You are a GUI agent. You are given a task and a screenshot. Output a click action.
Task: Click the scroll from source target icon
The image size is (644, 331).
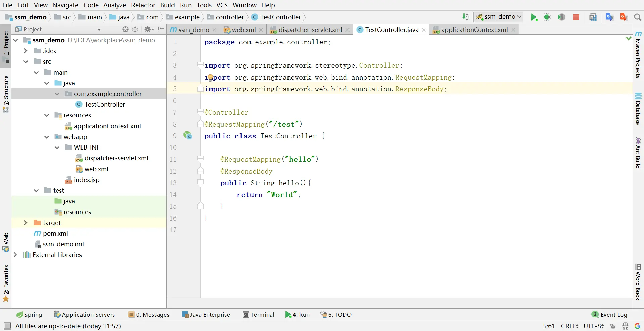pyautogui.click(x=125, y=29)
